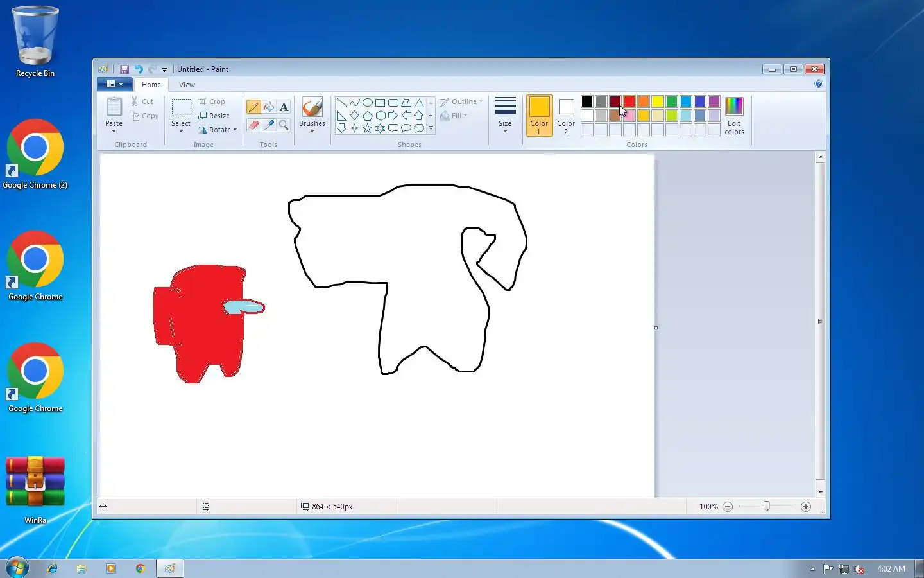Select the Eraser tool
Viewport: 924px width, 578px height.
point(253,125)
